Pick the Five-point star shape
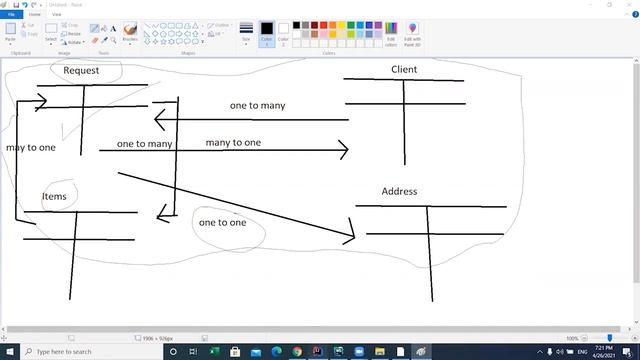Image resolution: width=640 pixels, height=360 pixels. click(x=163, y=42)
